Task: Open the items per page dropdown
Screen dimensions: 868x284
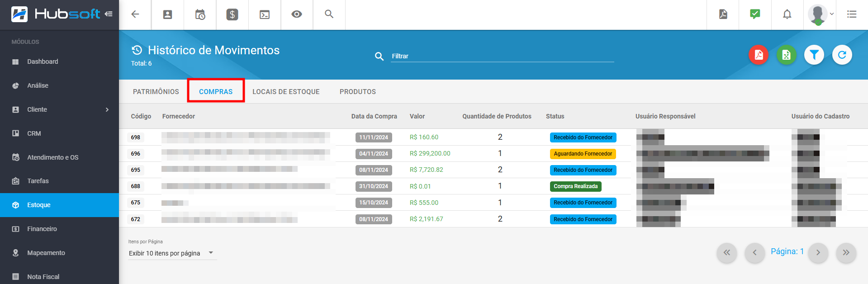Action: pyautogui.click(x=172, y=253)
